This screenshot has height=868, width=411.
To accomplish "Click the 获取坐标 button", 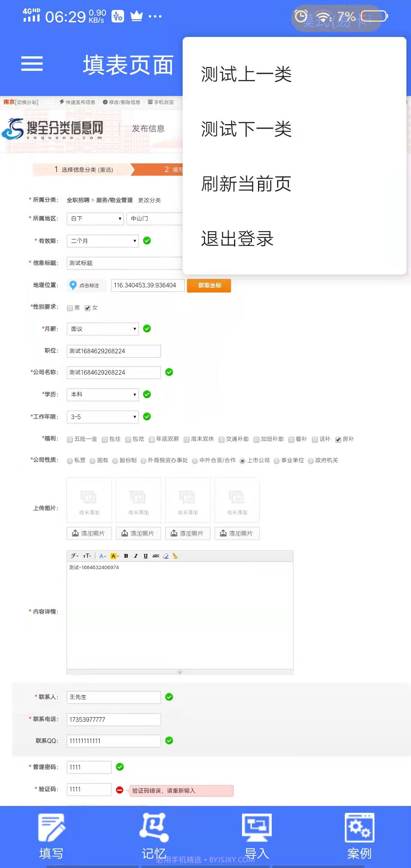I will [209, 286].
